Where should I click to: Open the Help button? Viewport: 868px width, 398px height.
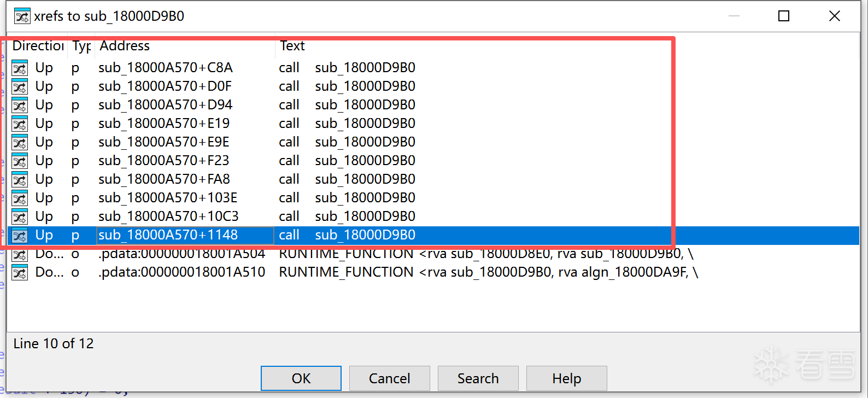(x=566, y=378)
